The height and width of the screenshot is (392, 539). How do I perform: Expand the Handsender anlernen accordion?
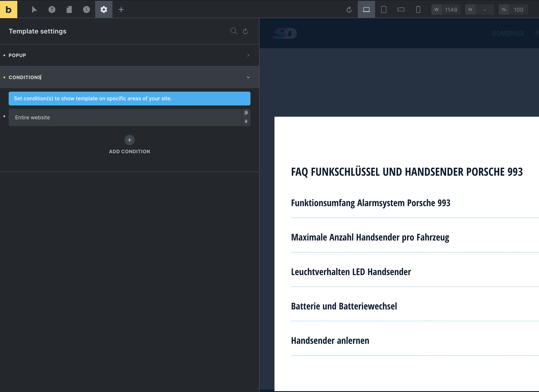point(330,341)
